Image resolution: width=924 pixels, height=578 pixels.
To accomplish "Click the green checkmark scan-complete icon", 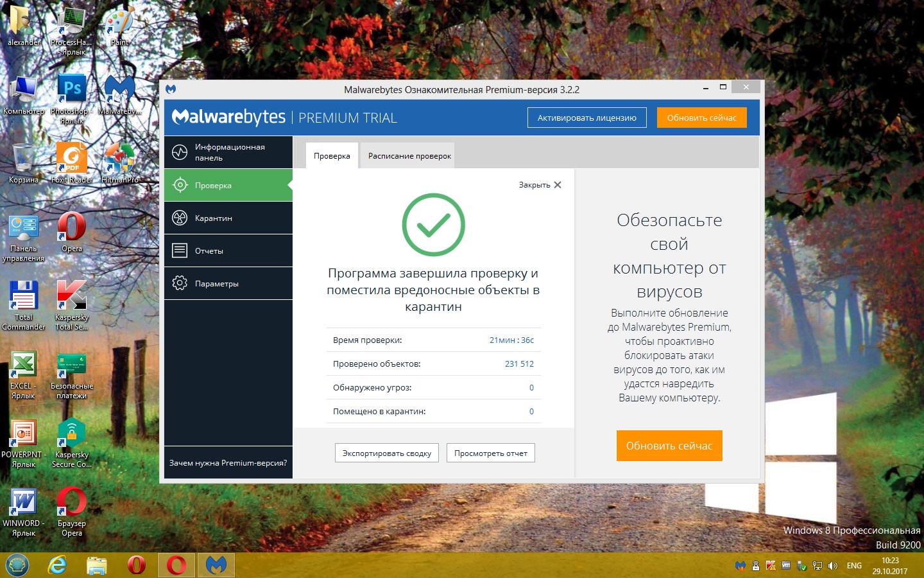I will (434, 225).
